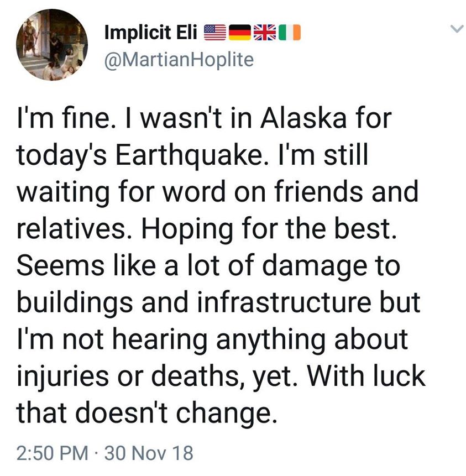Open the Implicit Eli display name
This screenshot has height=476, width=466.
click(x=151, y=33)
